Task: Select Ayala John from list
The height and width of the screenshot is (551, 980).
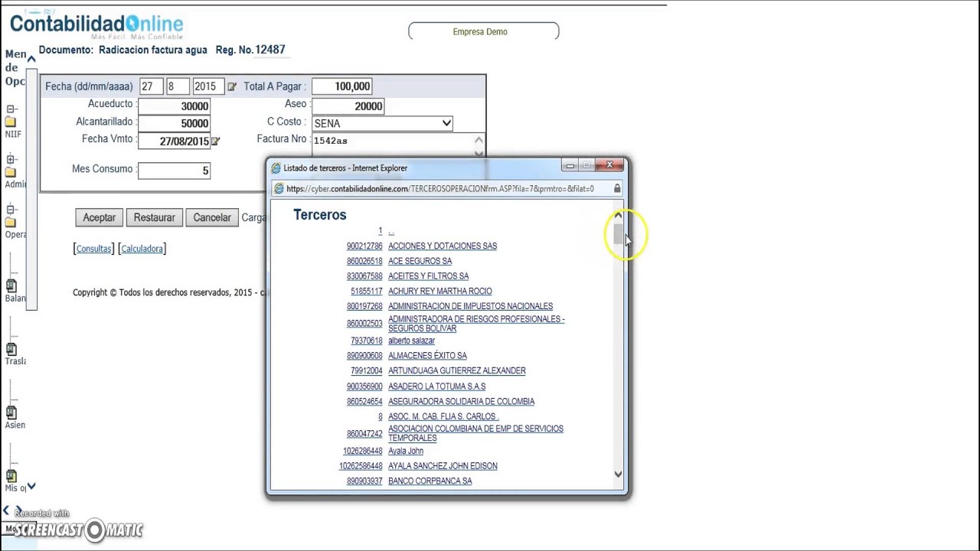Action: pyautogui.click(x=406, y=452)
